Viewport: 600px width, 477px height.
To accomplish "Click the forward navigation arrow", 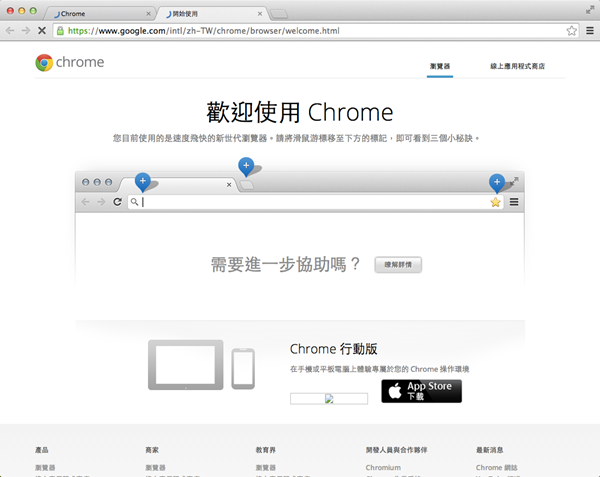I will coord(24,31).
